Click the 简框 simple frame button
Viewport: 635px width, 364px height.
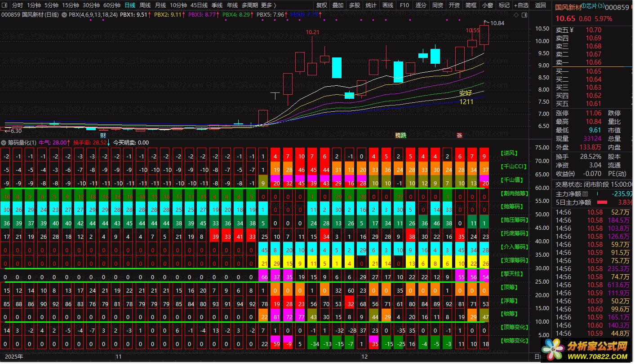coord(471,5)
